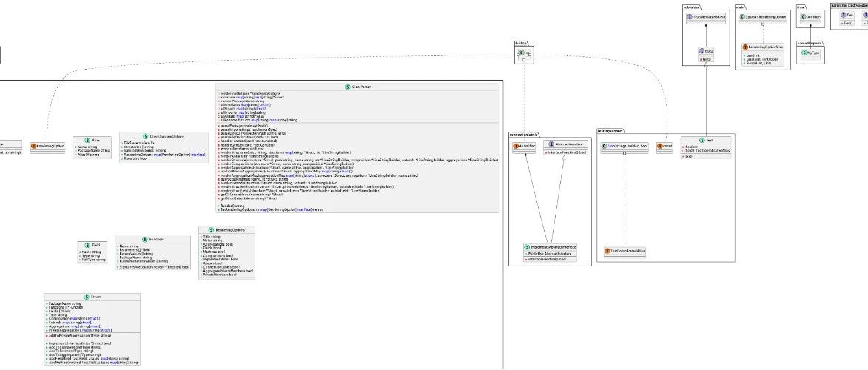The height and width of the screenshot is (370, 868).
Task: Click the ClassParser class title
Action: (x=361, y=87)
